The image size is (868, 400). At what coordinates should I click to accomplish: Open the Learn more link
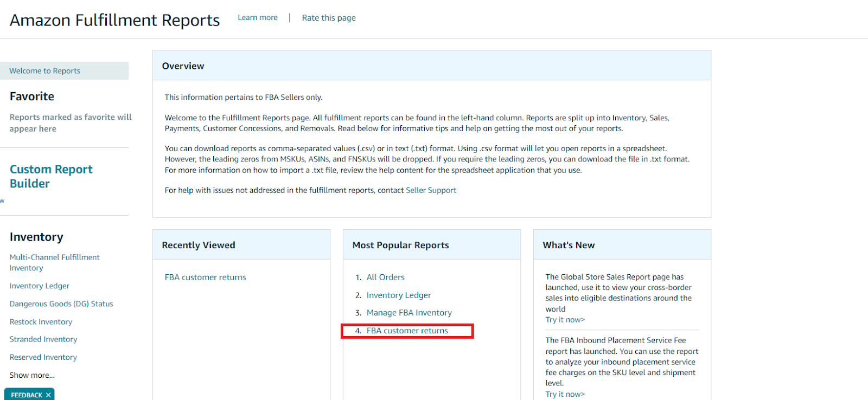(x=258, y=18)
